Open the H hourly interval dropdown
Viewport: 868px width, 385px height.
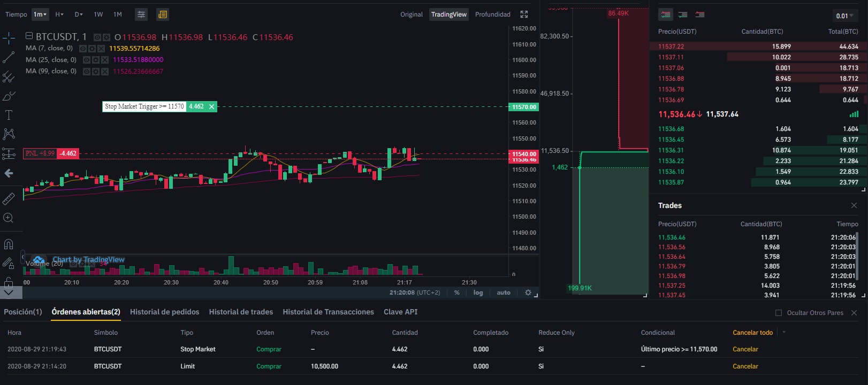click(x=59, y=14)
